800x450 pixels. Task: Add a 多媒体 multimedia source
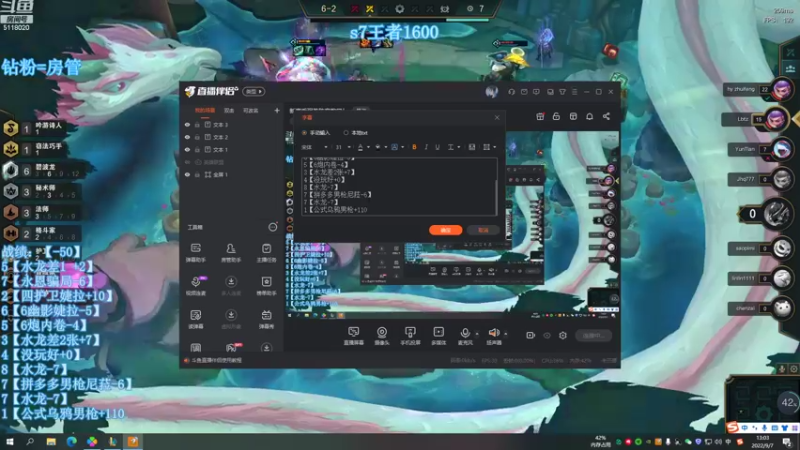coord(438,336)
